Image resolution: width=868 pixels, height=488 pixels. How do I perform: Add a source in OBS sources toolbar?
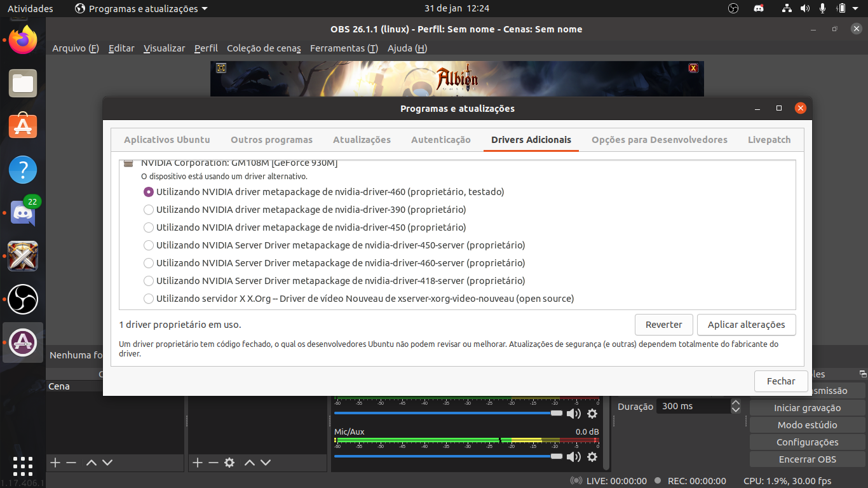[x=198, y=463]
